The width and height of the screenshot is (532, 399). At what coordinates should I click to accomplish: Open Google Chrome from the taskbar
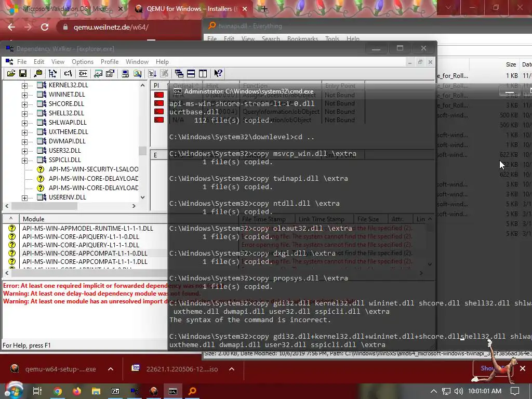tap(58, 391)
